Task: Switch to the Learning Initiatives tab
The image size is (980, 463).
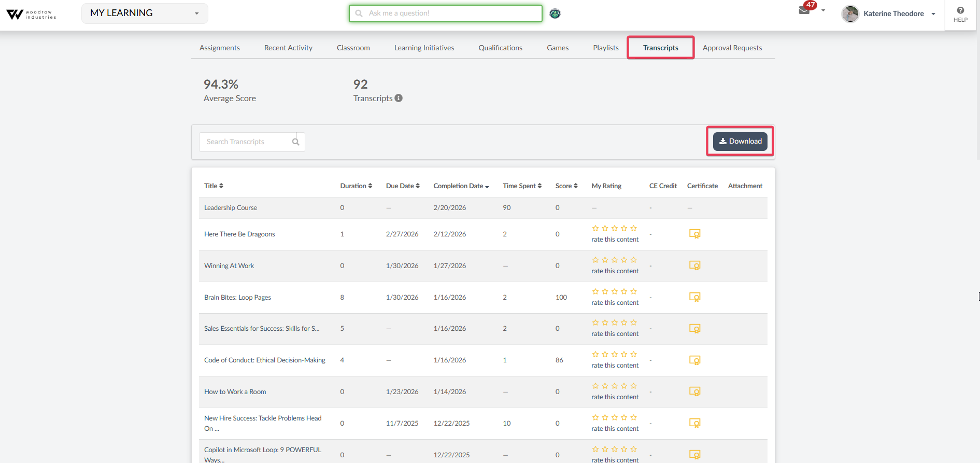Action: coord(424,48)
